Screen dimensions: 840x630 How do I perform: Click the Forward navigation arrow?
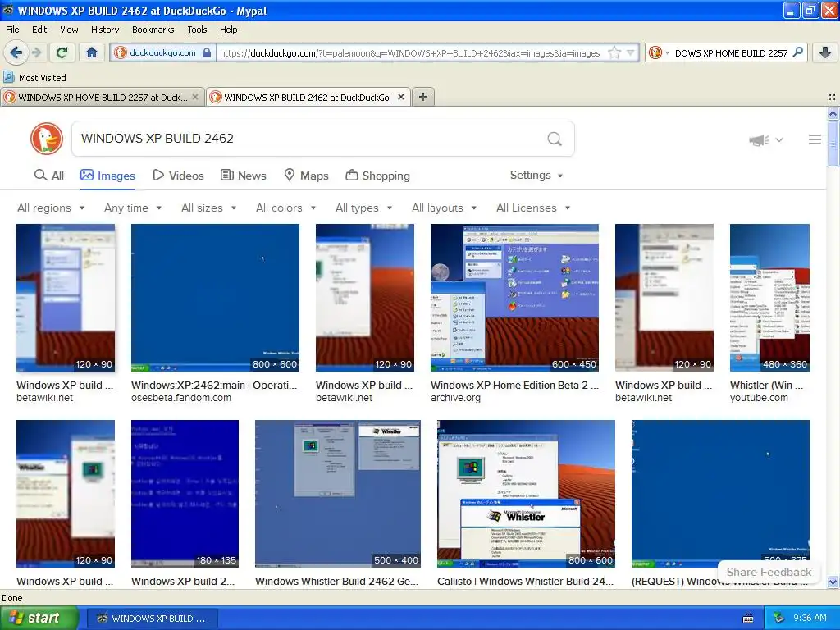pos(36,52)
